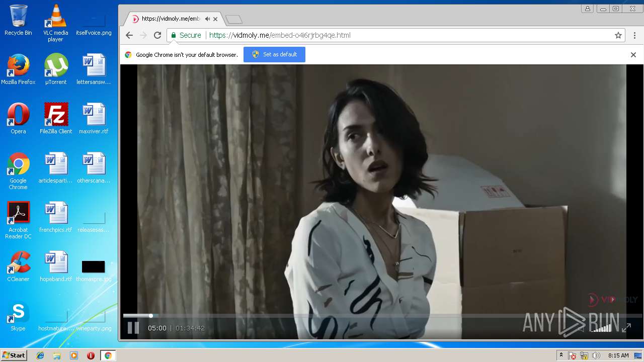Dismiss the default browser notification bar
This screenshot has width=644, height=362.
click(633, 55)
